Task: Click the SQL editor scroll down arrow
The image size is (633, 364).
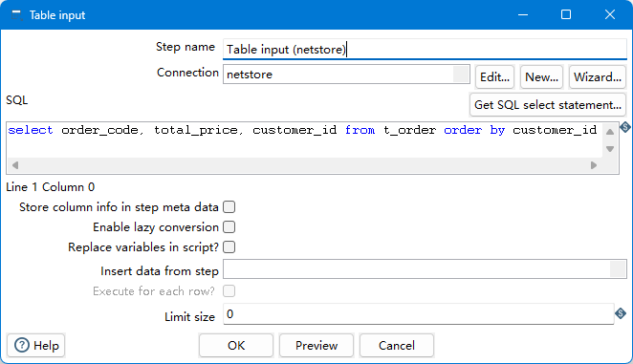Action: pos(610,149)
